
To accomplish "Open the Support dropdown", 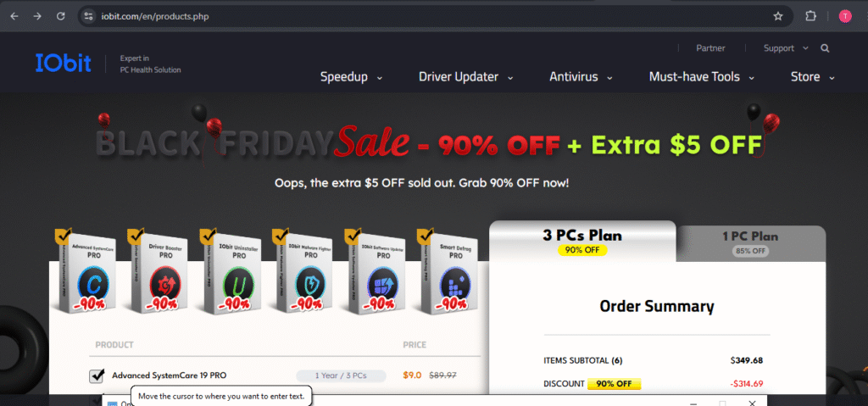I will 786,48.
